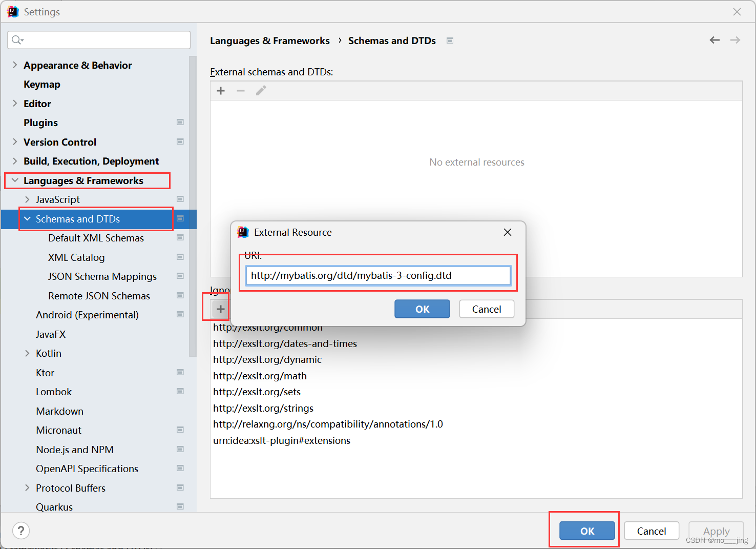Confirm the External Resource dialog with OK
The width and height of the screenshot is (756, 549).
coord(422,309)
